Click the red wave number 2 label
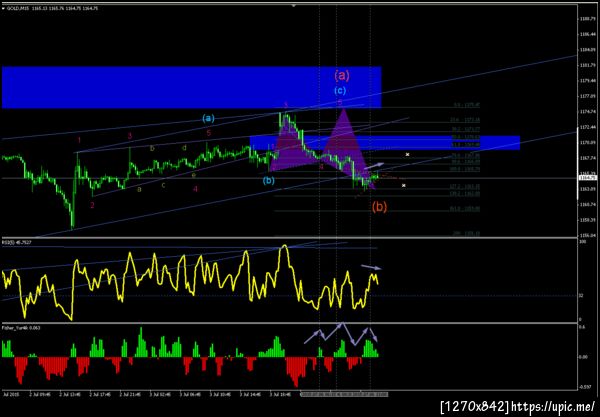The width and height of the screenshot is (600, 417). (92, 205)
